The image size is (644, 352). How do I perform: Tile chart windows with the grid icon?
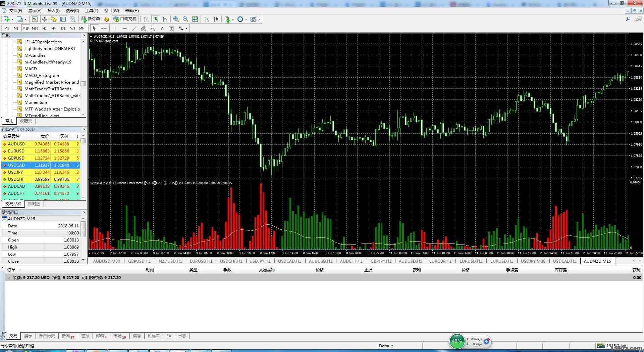pyautogui.click(x=195, y=19)
